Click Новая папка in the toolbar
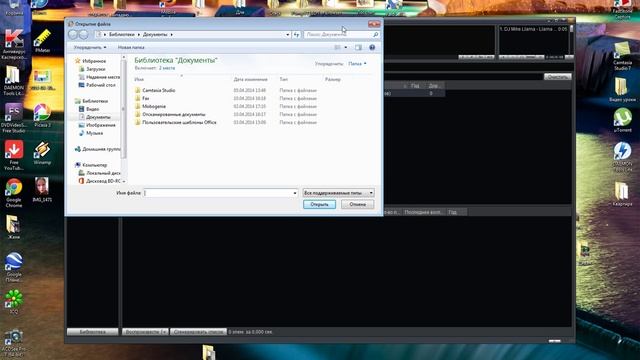 (x=131, y=47)
